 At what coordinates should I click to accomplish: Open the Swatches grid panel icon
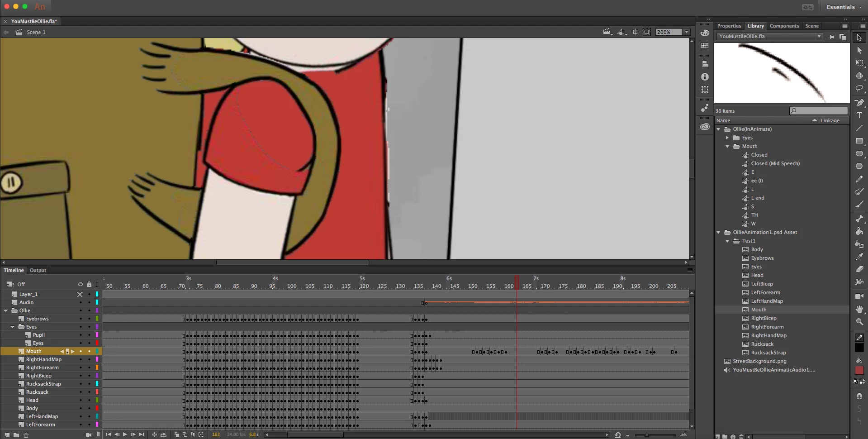[x=705, y=46]
